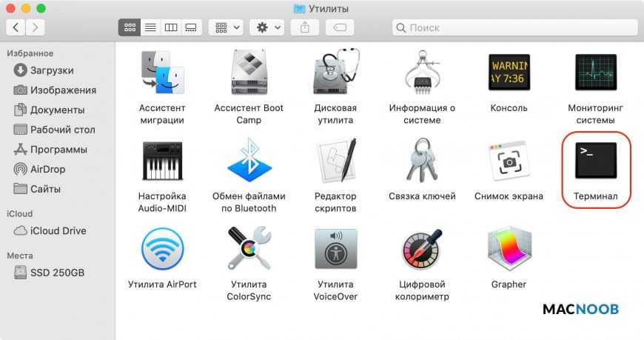Click the Edit Tags toolbar button
The image size is (644, 340).
(x=340, y=27)
